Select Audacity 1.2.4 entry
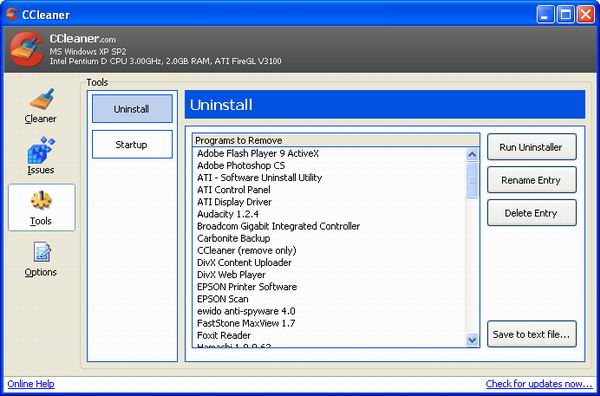The height and width of the screenshot is (396, 600). [228, 214]
